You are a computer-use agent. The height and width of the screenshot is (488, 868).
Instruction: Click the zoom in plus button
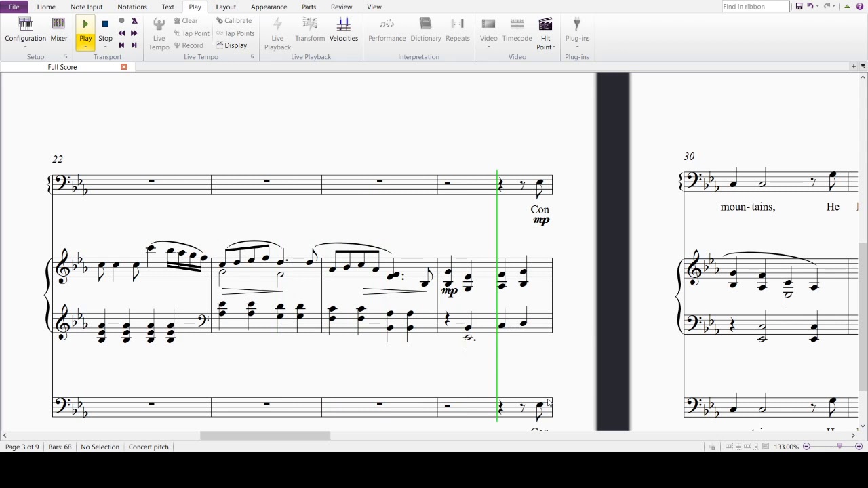(x=859, y=447)
